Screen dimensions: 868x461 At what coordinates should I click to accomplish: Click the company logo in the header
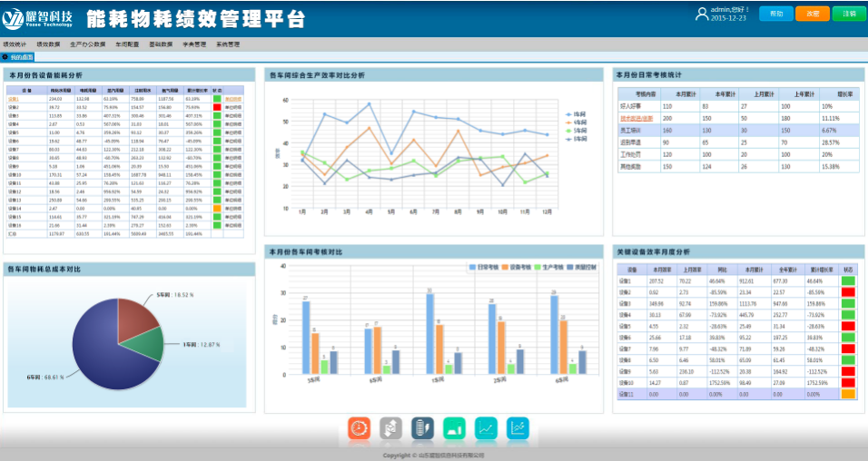click(x=38, y=18)
